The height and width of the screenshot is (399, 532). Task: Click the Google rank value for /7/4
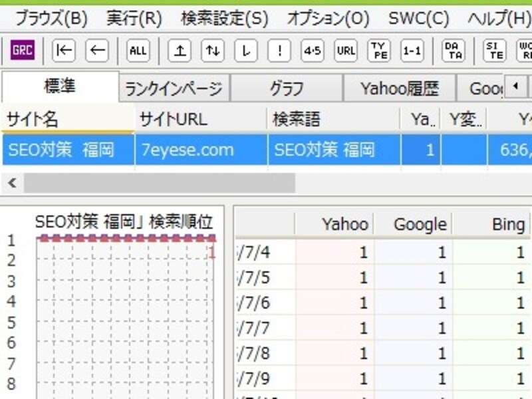point(442,253)
